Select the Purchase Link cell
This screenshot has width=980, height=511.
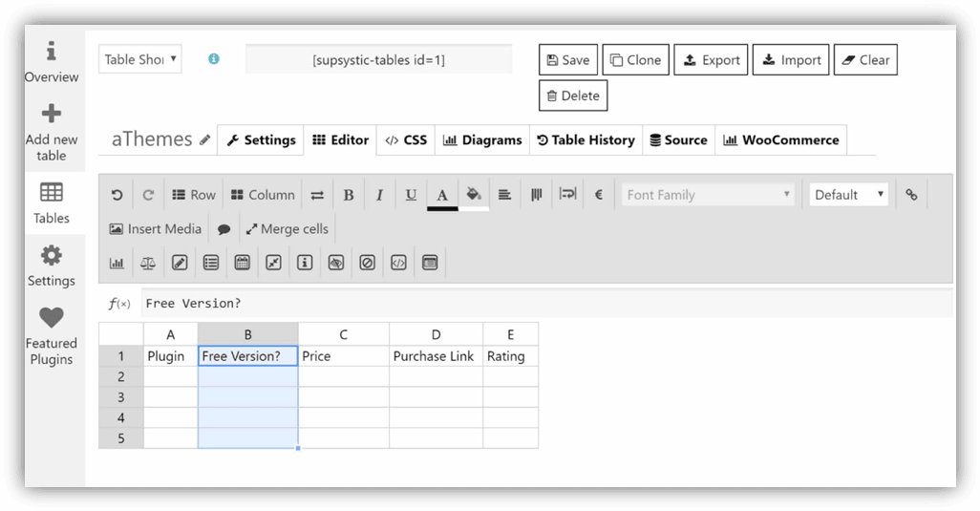437,356
